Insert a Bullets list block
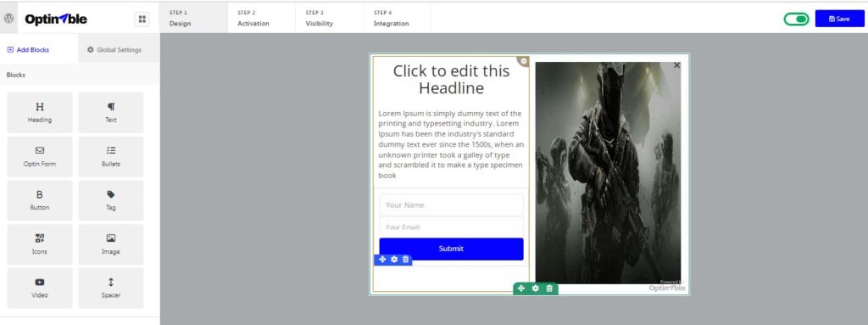868x325 pixels. 111,156
